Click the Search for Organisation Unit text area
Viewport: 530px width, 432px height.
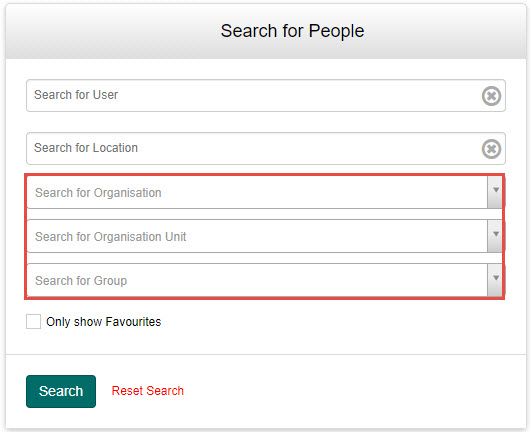click(257, 236)
